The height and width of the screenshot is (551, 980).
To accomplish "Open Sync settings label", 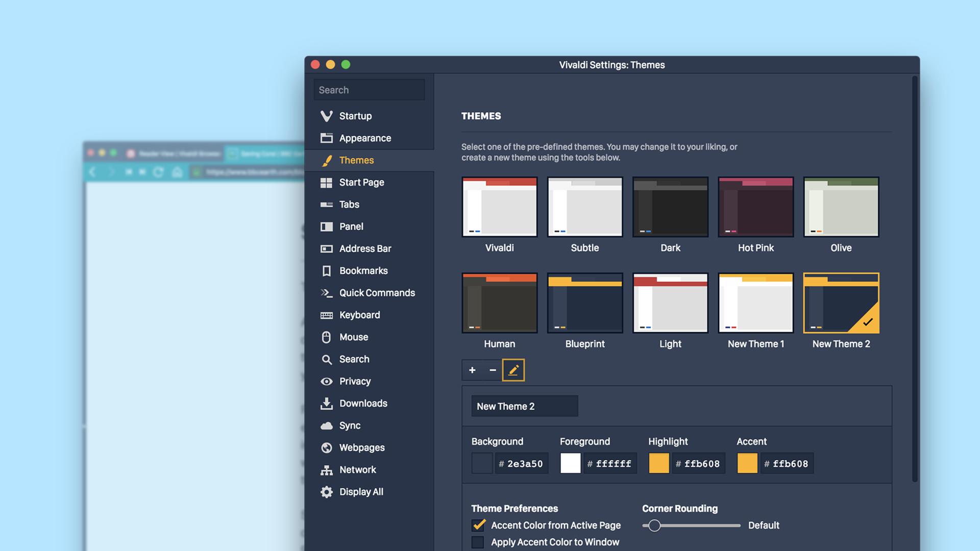I will [x=350, y=425].
